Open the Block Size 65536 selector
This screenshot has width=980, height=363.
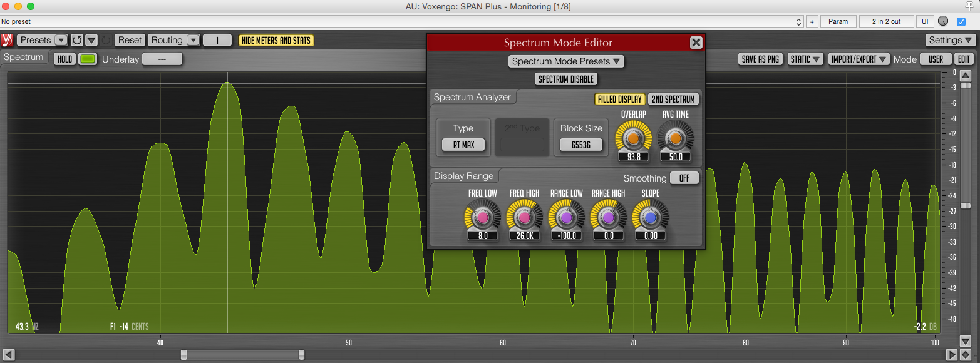581,145
